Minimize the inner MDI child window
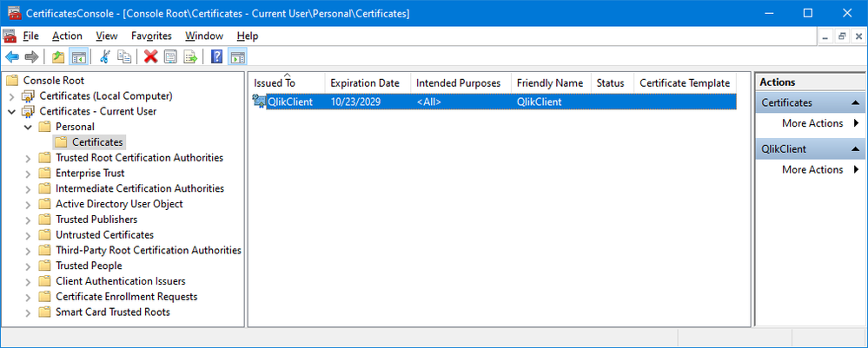 click(826, 36)
